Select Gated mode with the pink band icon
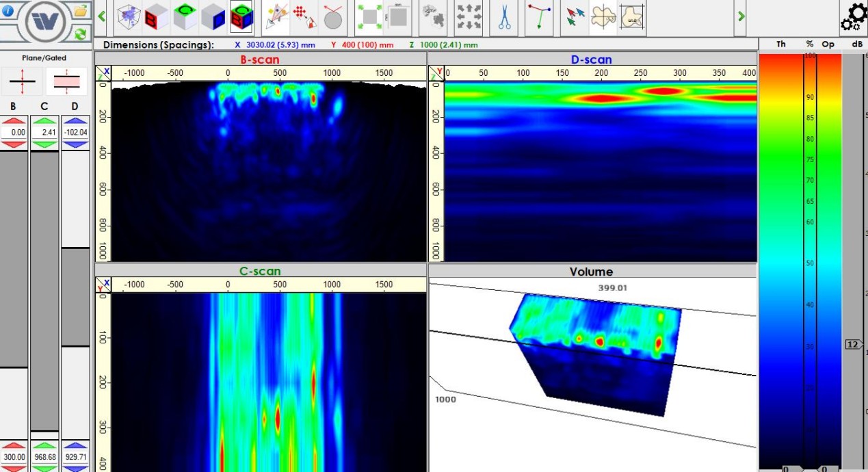Image resolution: width=868 pixels, height=472 pixels. click(x=67, y=81)
